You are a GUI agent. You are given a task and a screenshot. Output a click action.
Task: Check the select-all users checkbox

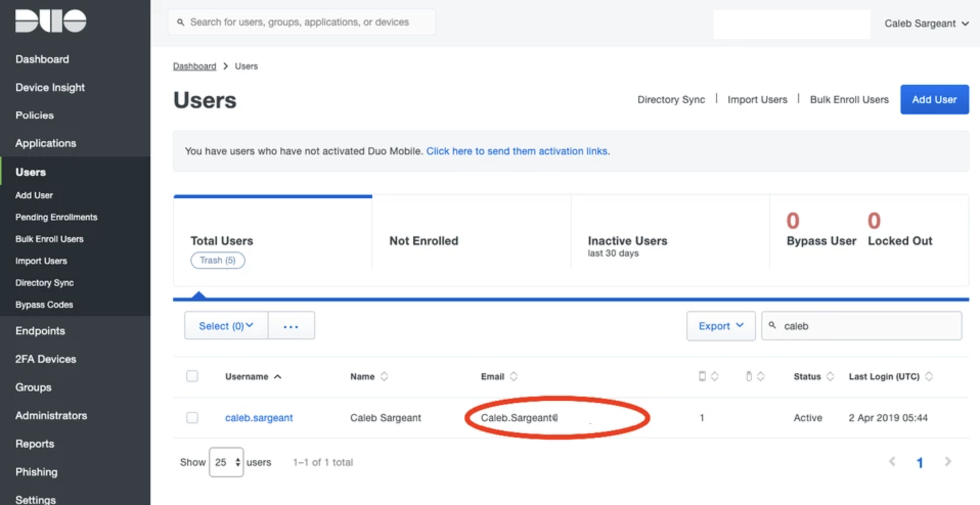192,376
